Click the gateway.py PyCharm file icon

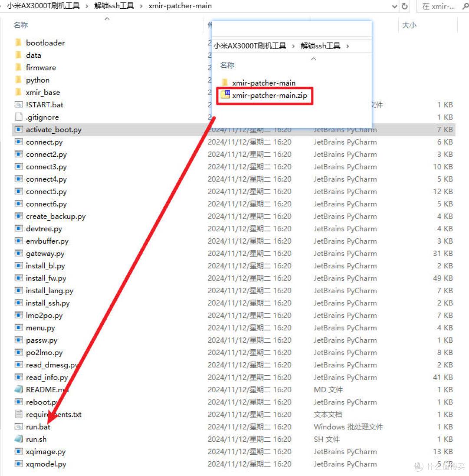click(x=19, y=253)
